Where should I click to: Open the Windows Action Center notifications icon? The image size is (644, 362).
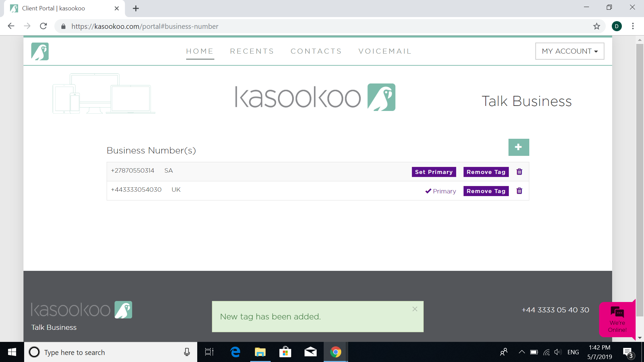pyautogui.click(x=628, y=352)
